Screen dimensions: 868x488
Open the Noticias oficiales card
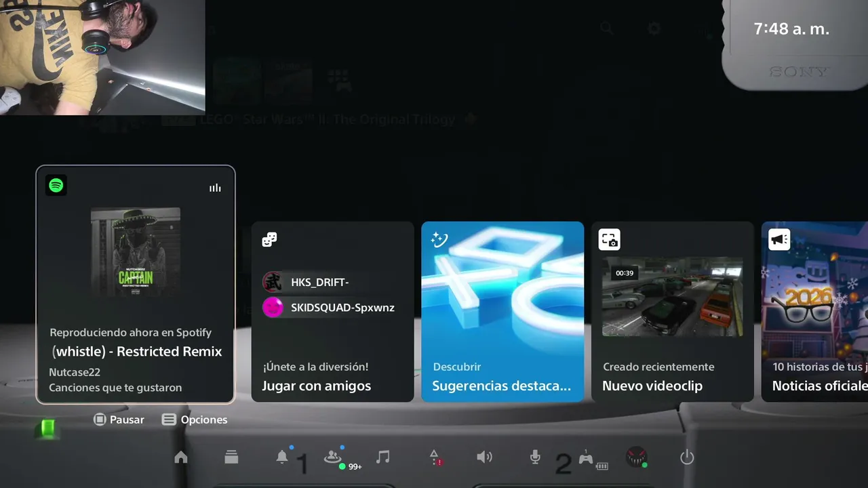[814, 312]
